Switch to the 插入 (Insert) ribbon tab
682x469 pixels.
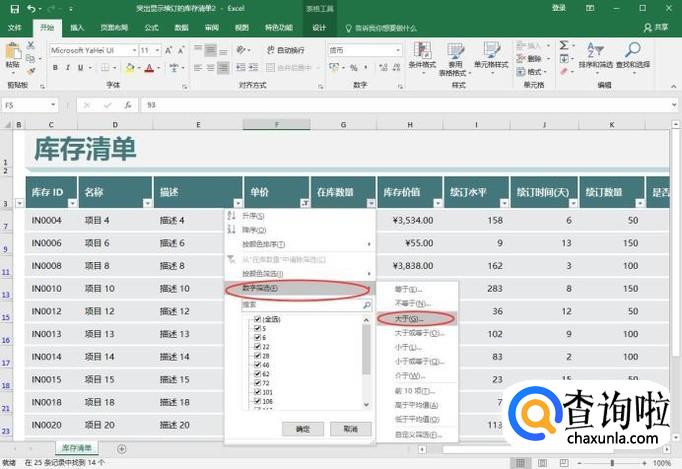pyautogui.click(x=78, y=28)
